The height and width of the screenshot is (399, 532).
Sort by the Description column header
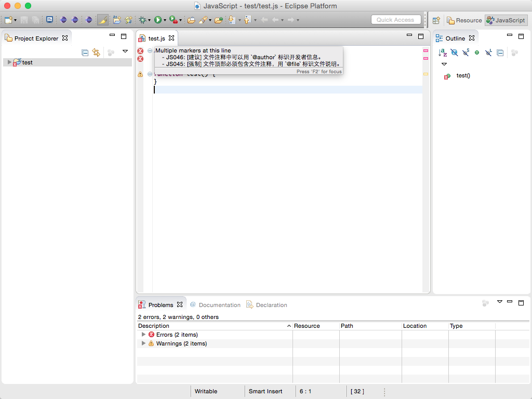215,326
